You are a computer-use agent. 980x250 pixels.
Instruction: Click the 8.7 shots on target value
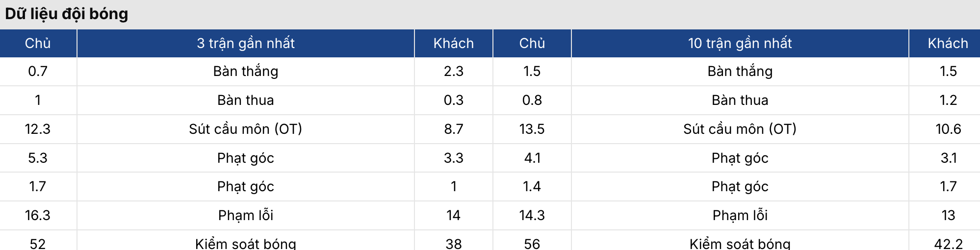(453, 129)
